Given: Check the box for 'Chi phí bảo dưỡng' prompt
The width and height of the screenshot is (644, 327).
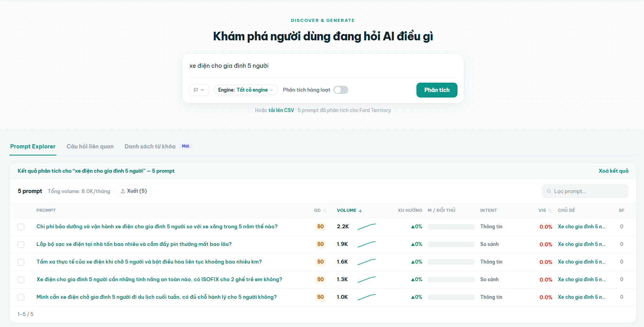Looking at the screenshot, I should (x=21, y=227).
